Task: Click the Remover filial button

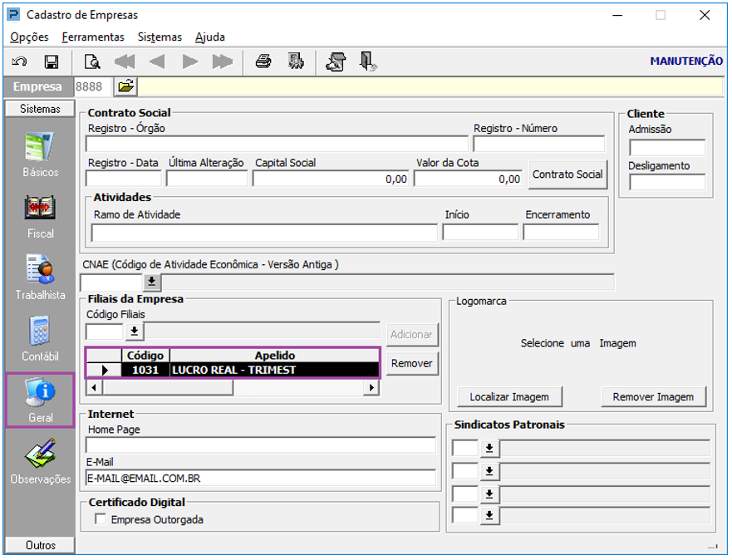Action: (x=412, y=364)
